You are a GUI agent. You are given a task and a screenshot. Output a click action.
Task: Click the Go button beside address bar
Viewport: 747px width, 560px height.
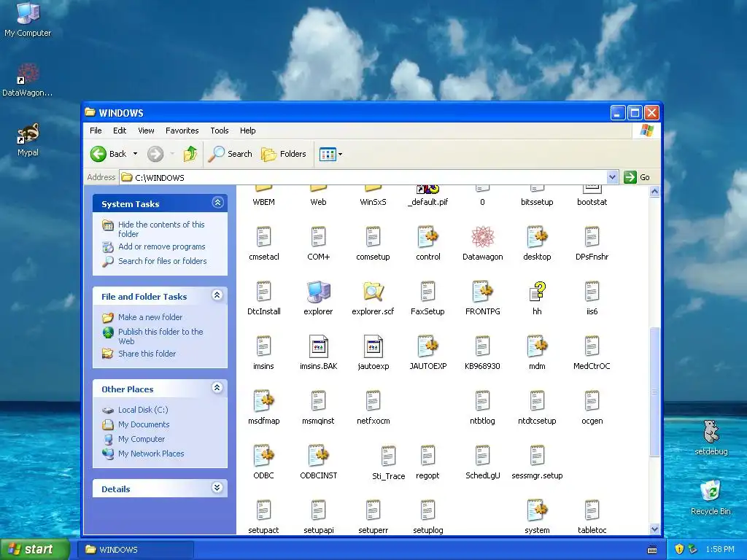tap(637, 177)
